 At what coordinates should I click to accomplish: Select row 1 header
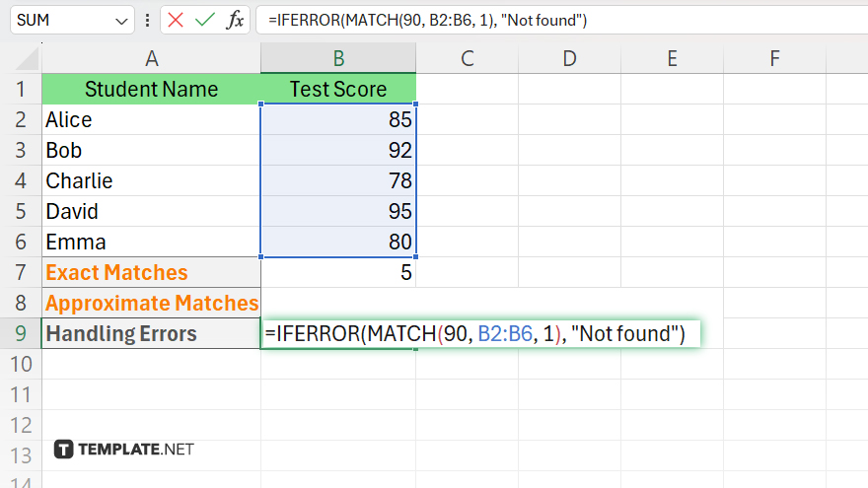[x=21, y=90]
